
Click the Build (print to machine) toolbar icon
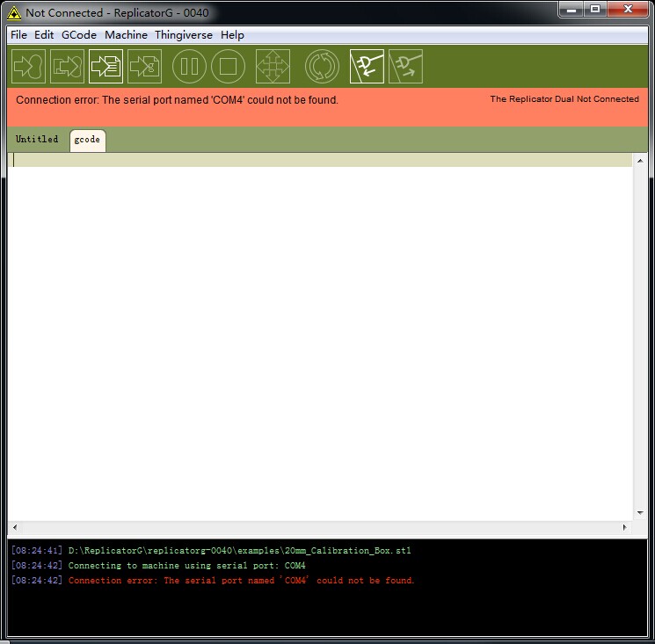(28, 67)
